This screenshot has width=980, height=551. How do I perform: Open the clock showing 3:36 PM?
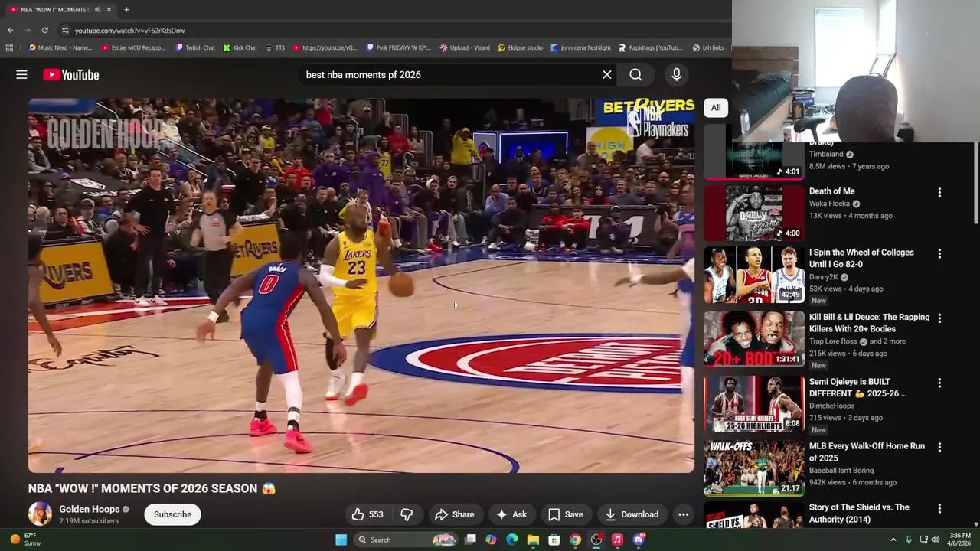click(960, 540)
